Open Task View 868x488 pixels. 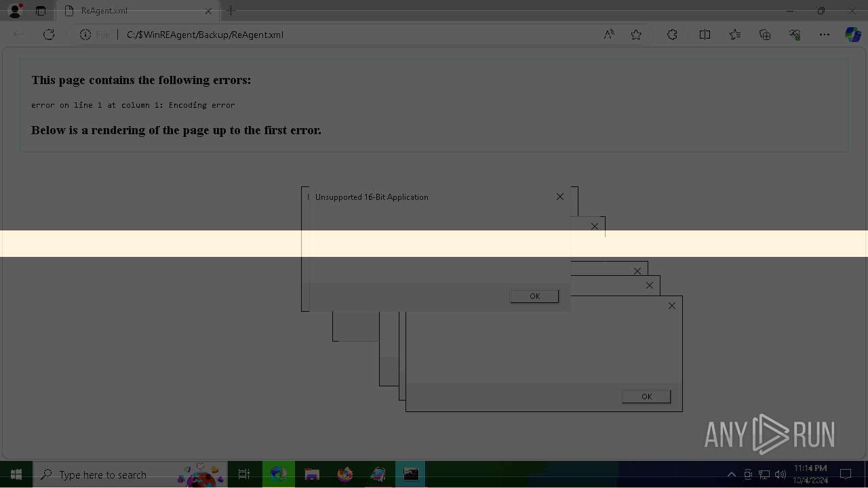point(244,474)
